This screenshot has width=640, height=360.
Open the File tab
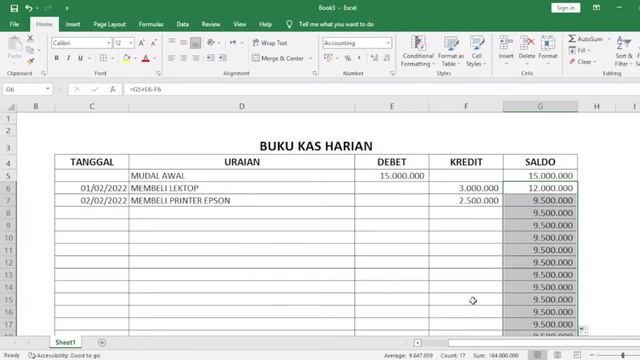tap(14, 24)
